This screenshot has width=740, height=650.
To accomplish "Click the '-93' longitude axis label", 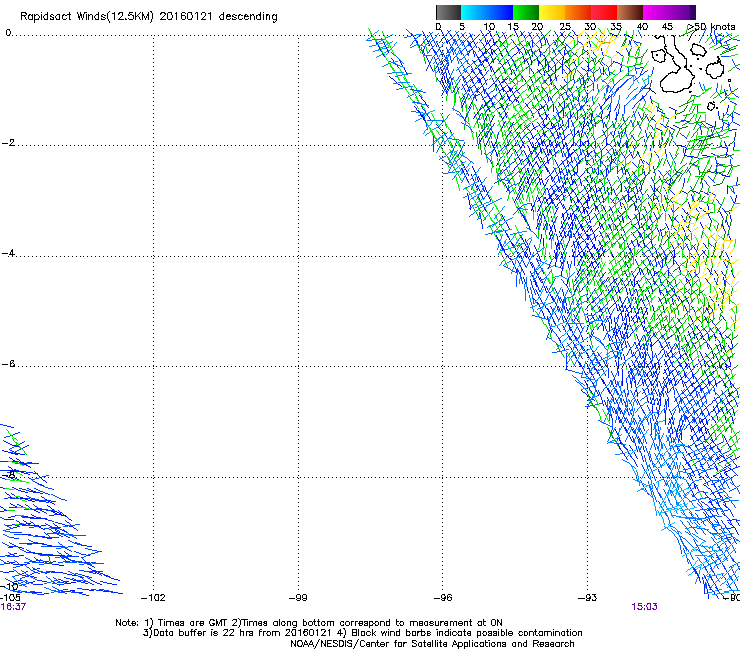I will 587,598.
